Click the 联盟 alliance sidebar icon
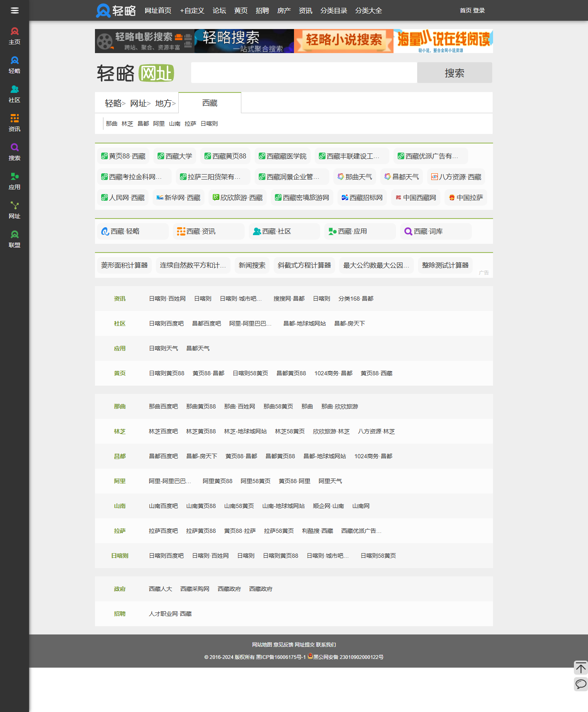588x712 pixels. 15,239
